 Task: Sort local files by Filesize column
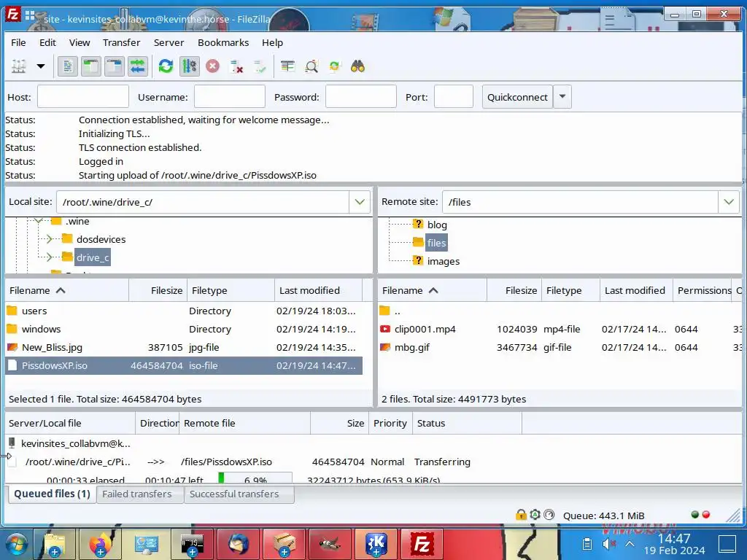pyautogui.click(x=158, y=290)
